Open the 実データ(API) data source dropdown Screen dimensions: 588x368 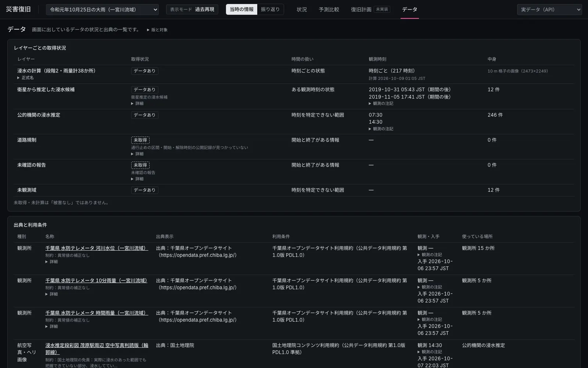pyautogui.click(x=549, y=10)
